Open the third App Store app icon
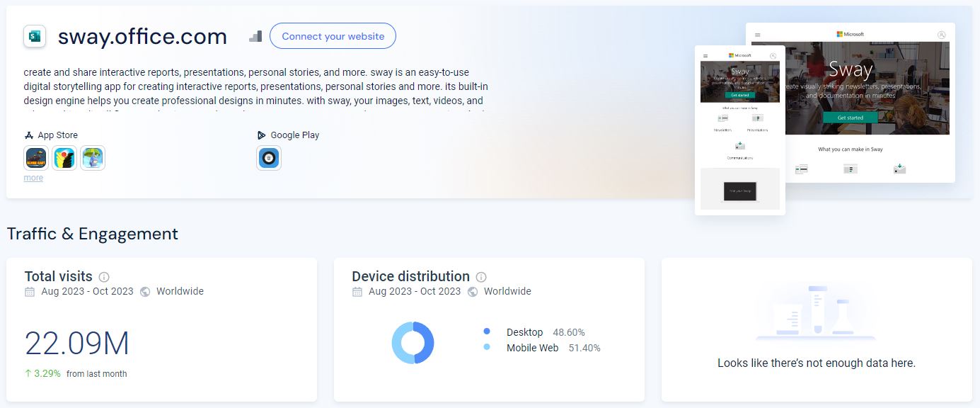The height and width of the screenshot is (408, 980). [x=93, y=158]
